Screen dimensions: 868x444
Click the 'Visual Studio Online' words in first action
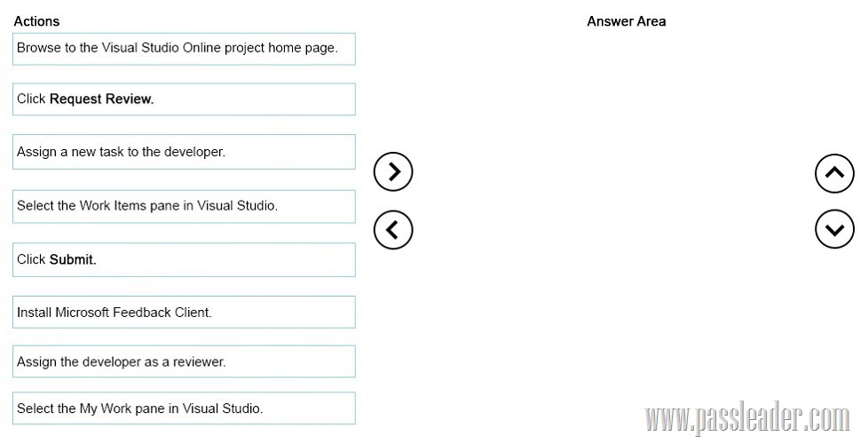click(x=162, y=48)
